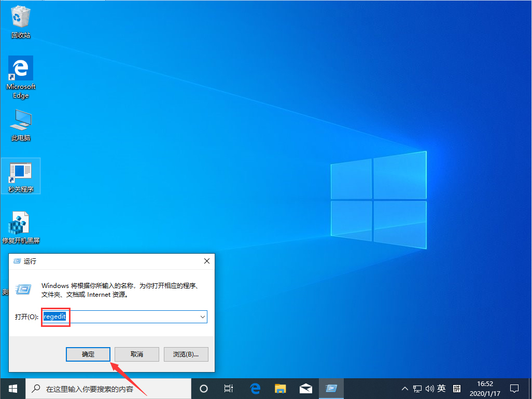This screenshot has width=532, height=399.
Task: Toggle the 拼 Pinyin IME mode
Action: pyautogui.click(x=457, y=388)
